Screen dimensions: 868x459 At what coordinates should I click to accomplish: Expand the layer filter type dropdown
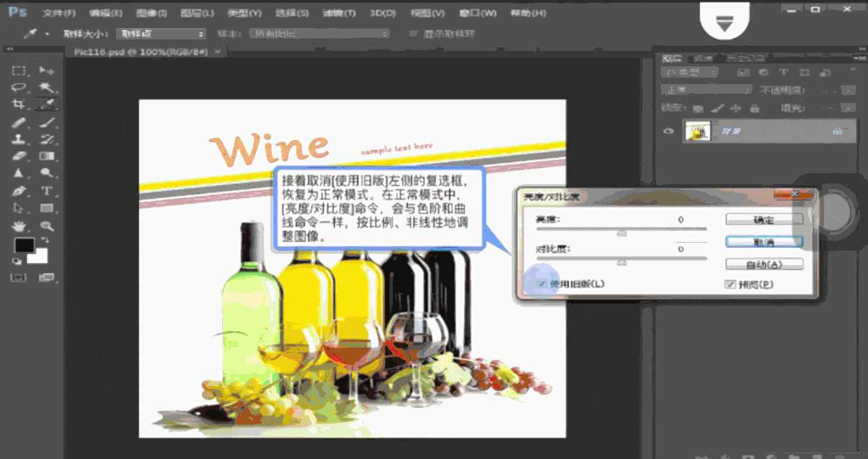pyautogui.click(x=690, y=73)
